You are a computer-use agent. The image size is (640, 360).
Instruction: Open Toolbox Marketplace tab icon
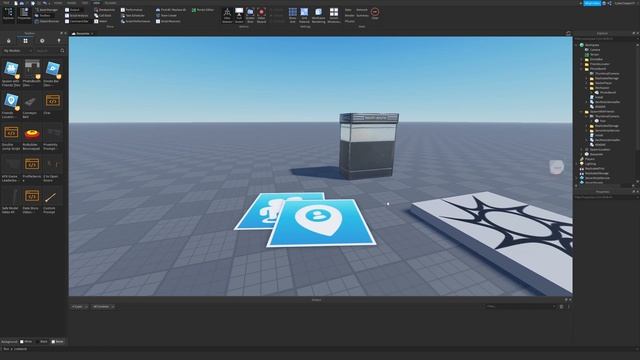[x=9, y=41]
